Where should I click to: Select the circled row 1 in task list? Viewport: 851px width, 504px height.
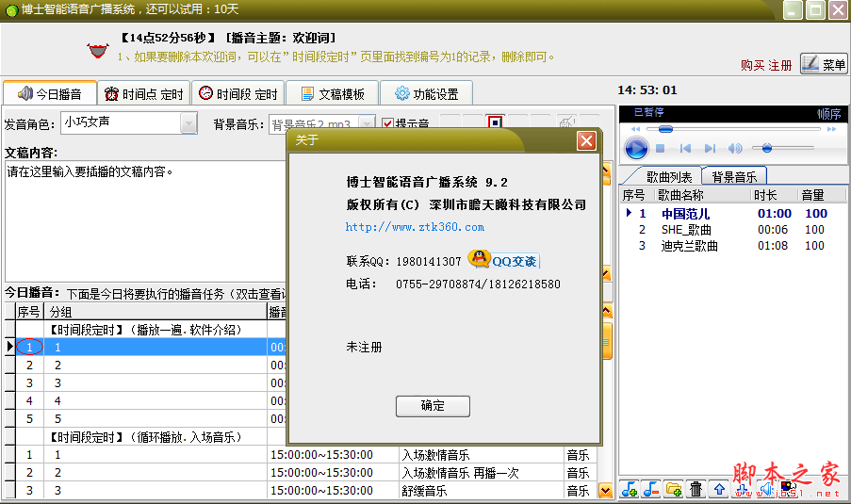29,347
